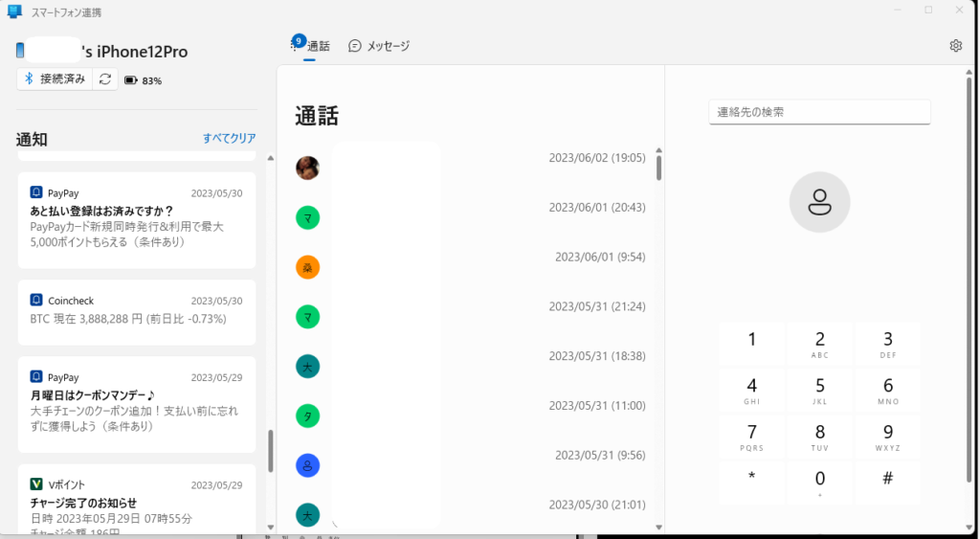
Task: Click the battery 83% indicator
Action: click(x=143, y=80)
